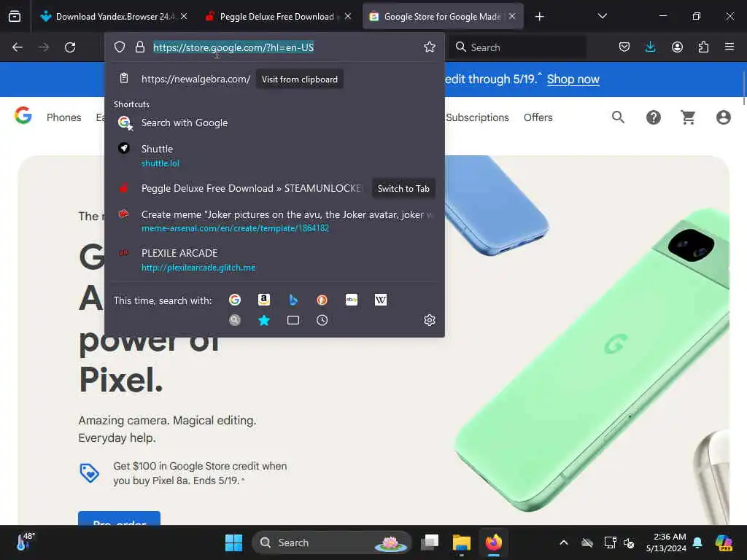Bookmark this page with the star
The image size is (747, 560).
tap(429, 47)
